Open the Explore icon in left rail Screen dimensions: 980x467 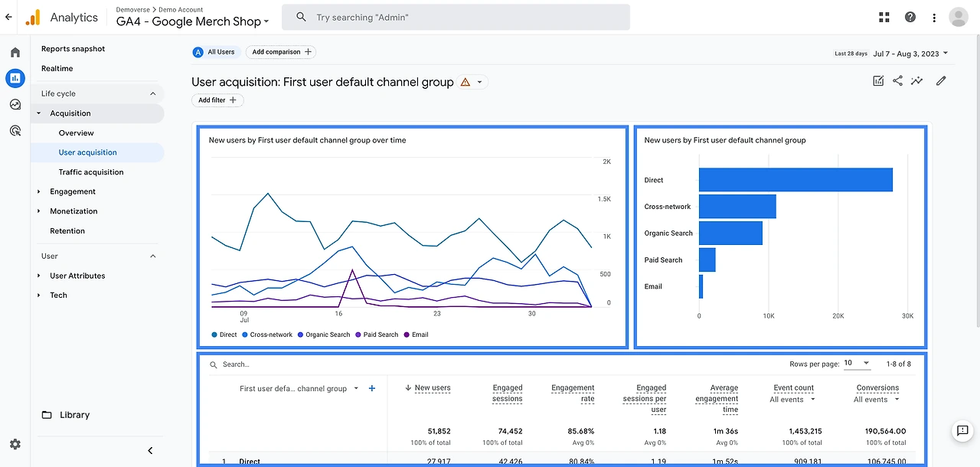coord(15,104)
